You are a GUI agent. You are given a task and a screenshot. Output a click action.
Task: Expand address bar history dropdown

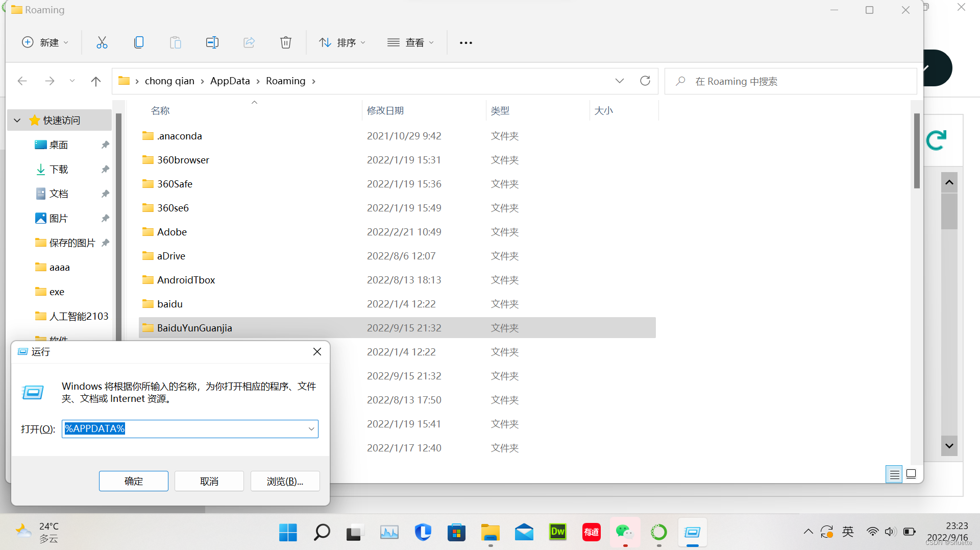tap(620, 81)
